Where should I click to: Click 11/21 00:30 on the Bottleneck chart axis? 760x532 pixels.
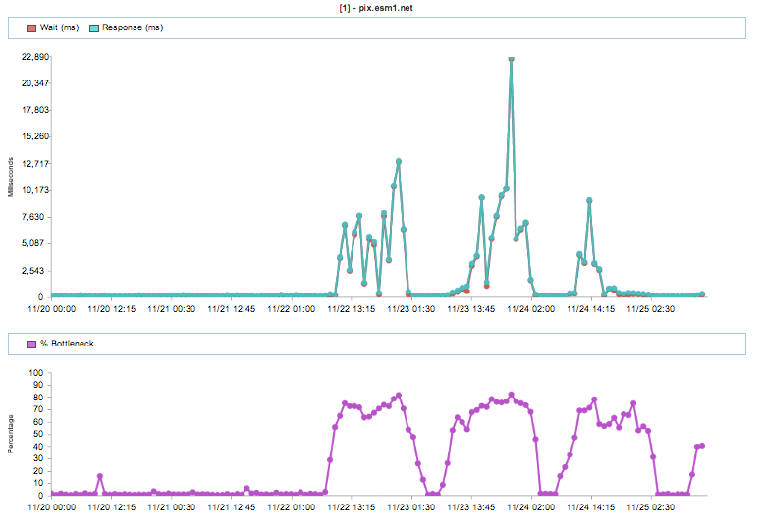172,507
